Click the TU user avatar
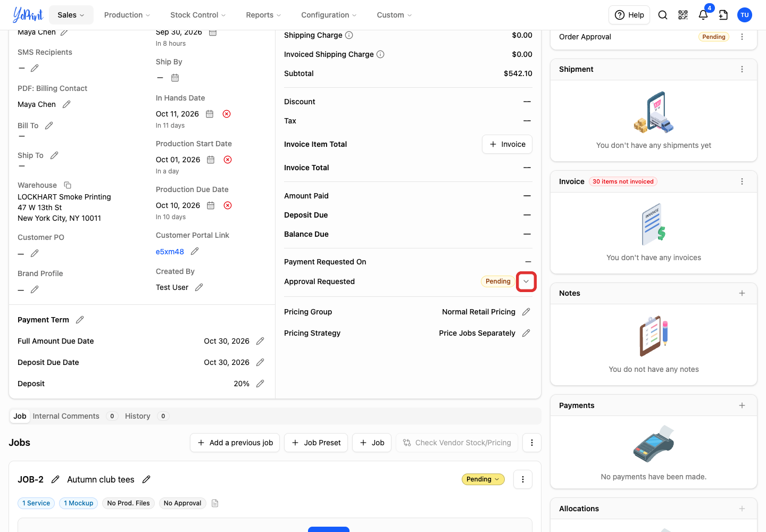Viewport: 766px width, 532px height. 745,15
